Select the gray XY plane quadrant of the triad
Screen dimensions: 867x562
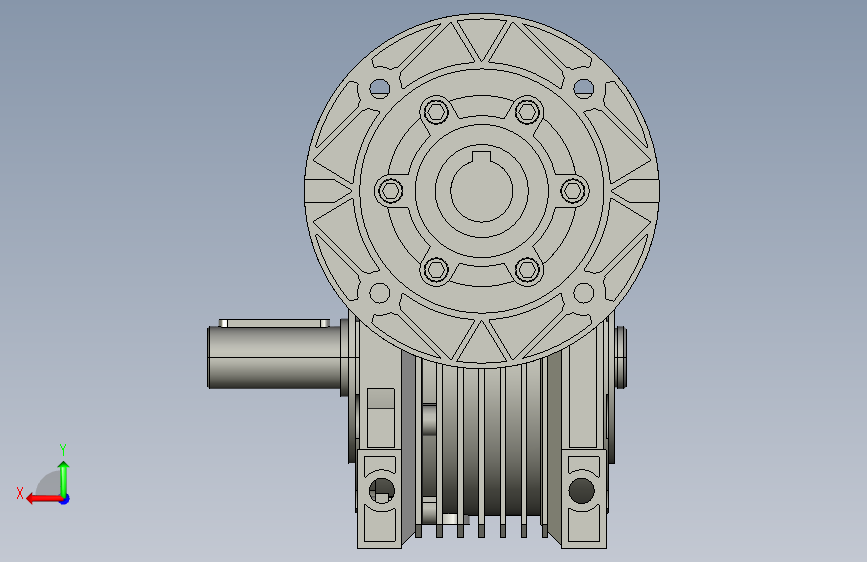pyautogui.click(x=48, y=483)
